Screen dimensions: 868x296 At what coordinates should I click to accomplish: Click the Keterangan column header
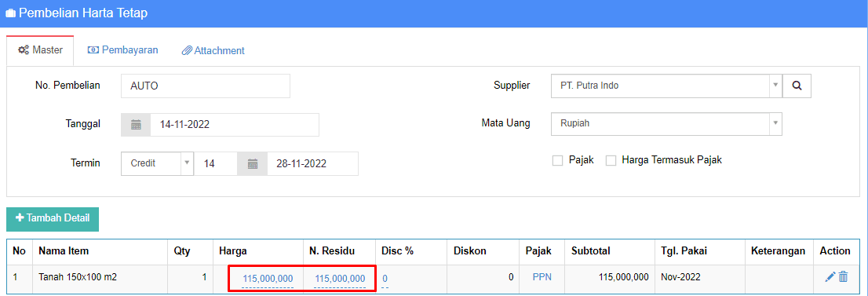tap(779, 251)
